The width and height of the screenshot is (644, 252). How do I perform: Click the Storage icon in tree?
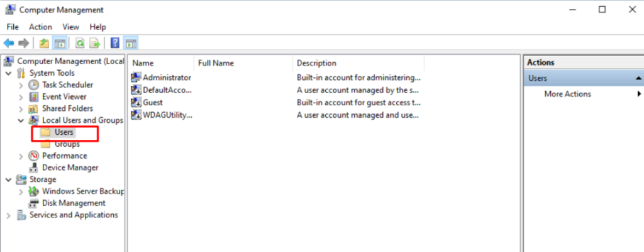[21, 180]
